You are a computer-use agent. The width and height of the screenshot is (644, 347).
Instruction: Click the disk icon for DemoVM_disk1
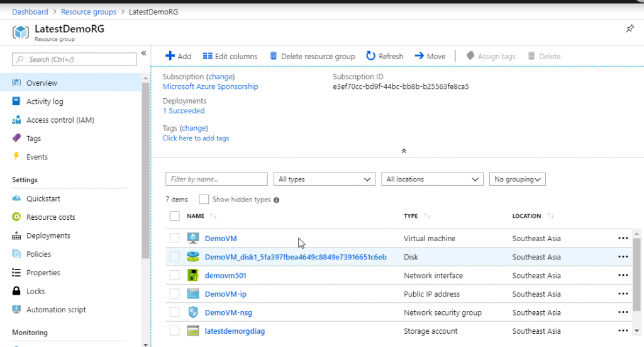tap(192, 256)
